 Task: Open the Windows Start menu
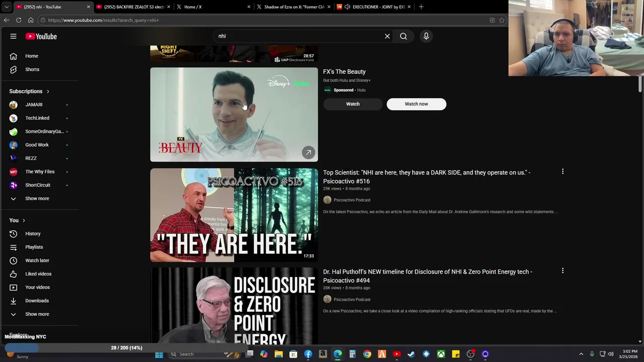159,354
